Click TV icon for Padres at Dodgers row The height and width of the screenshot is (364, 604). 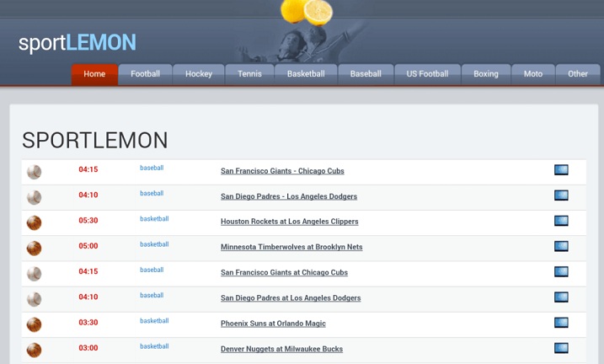[x=561, y=297]
